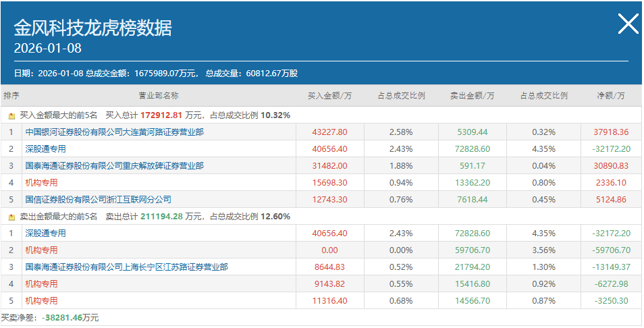Select net amount 5124.86 cell
The image size is (644, 328).
click(x=611, y=200)
